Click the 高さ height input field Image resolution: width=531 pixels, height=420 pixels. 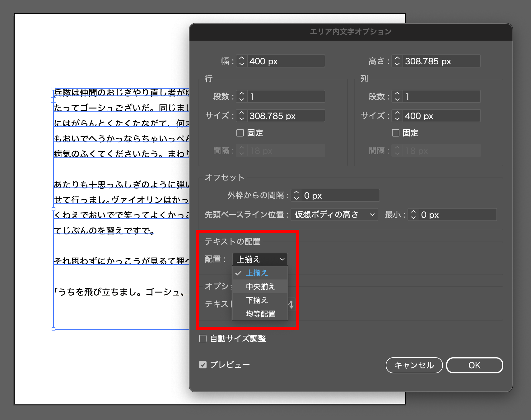click(442, 61)
